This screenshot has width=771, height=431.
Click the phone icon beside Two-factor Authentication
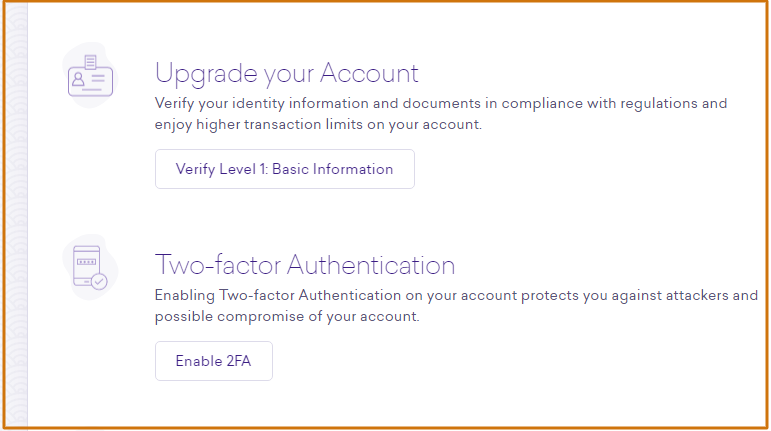pyautogui.click(x=90, y=267)
